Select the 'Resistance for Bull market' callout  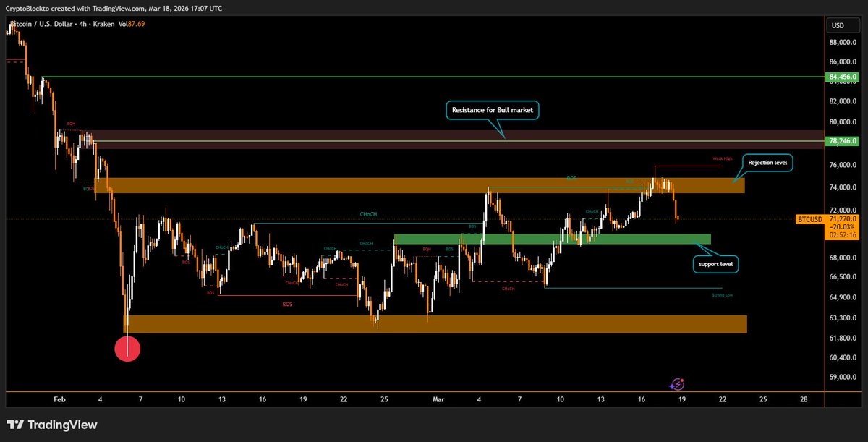point(491,111)
